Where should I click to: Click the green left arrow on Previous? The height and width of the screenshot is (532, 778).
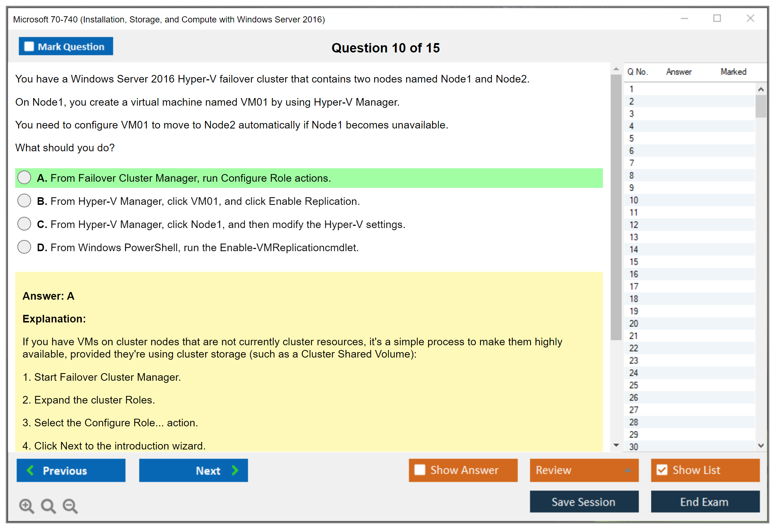tap(30, 470)
